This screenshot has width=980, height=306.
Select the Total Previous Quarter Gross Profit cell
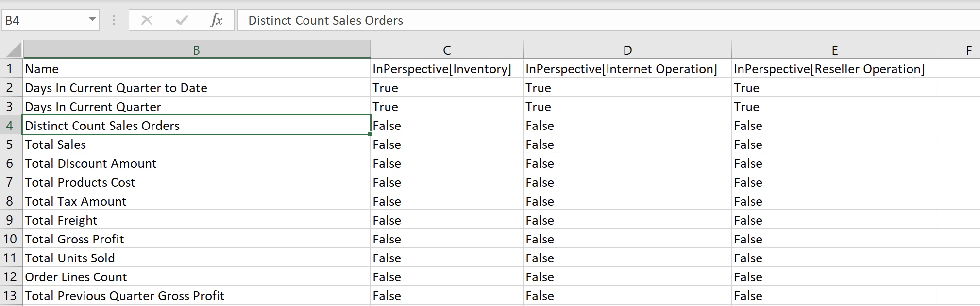(x=197, y=296)
